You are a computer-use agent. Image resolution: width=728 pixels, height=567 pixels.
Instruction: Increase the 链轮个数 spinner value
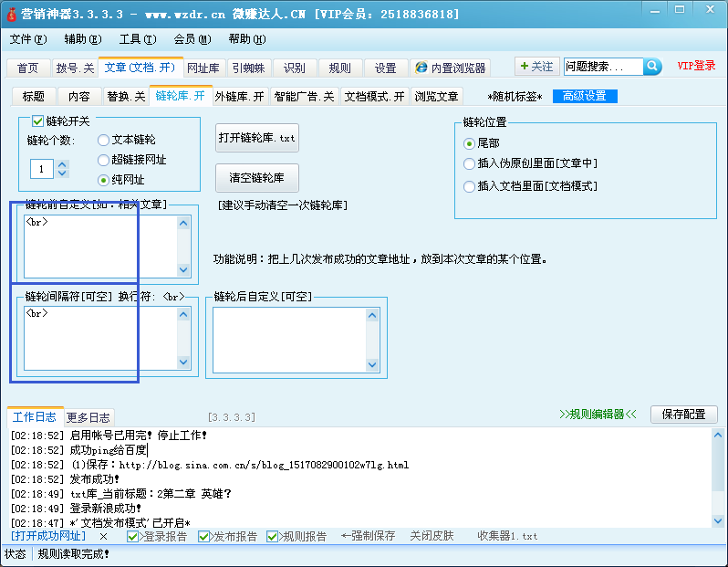click(x=63, y=164)
